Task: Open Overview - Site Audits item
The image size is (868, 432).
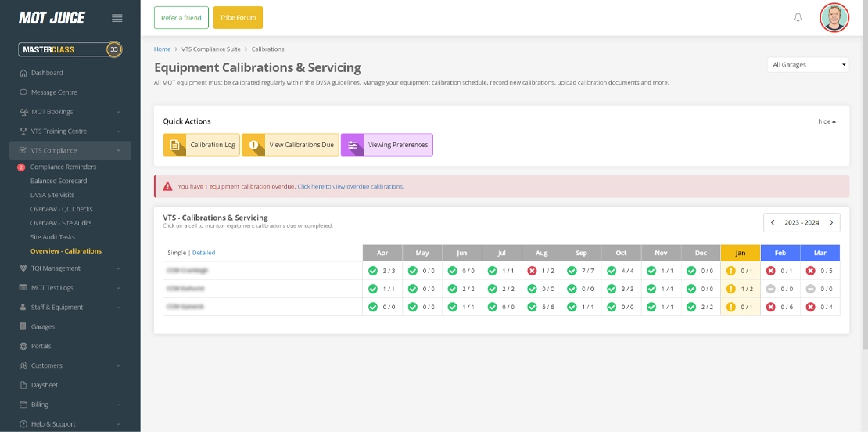Action: point(61,222)
